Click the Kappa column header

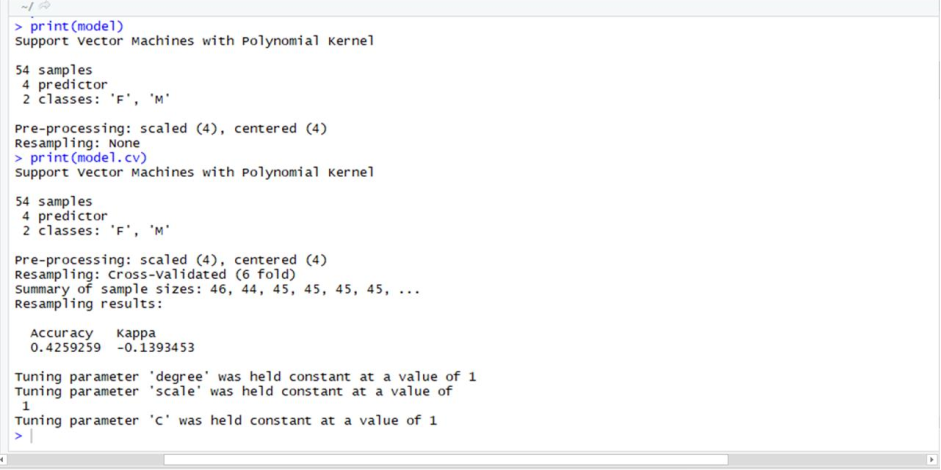(136, 333)
